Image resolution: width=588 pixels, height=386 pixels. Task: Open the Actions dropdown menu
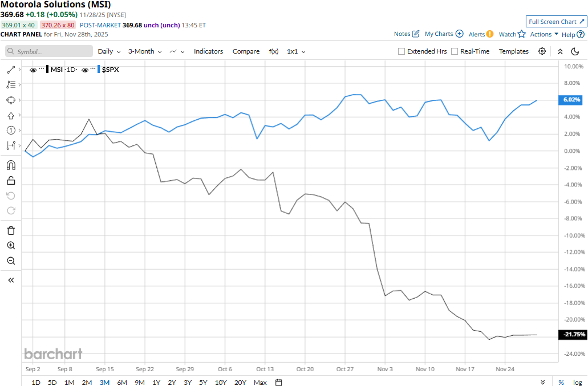click(544, 34)
